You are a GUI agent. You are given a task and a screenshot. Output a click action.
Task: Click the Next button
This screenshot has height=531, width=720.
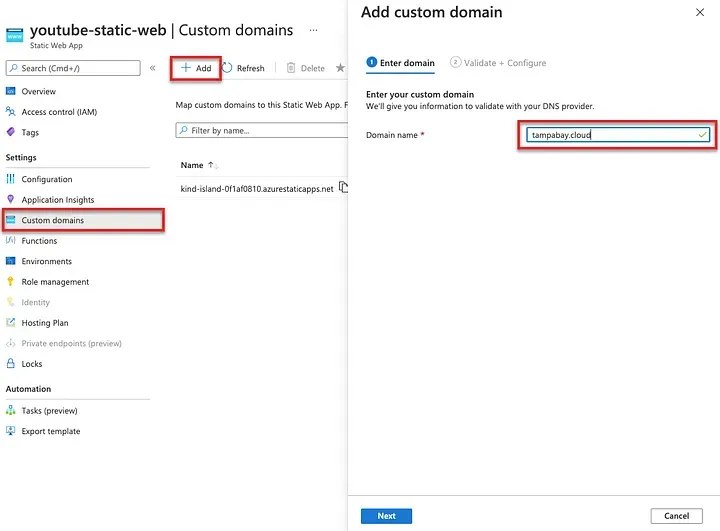point(386,516)
